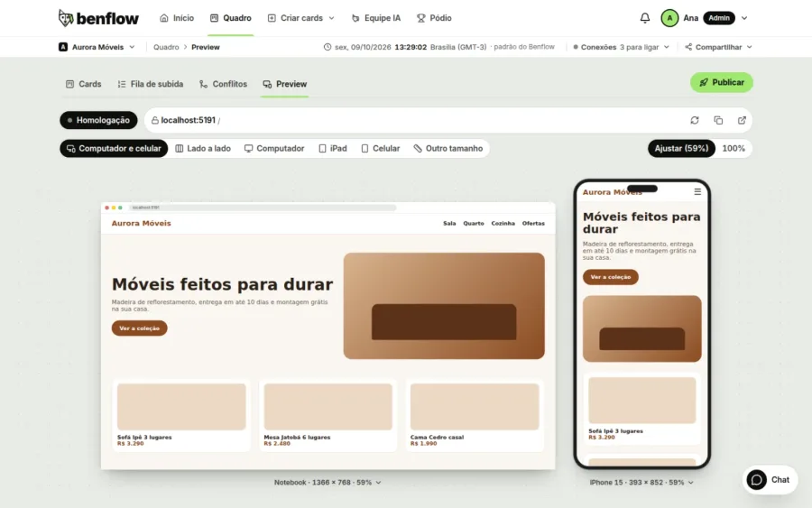This screenshot has width=812, height=508.
Task: Click Ver a coleção in desktop preview
Action: click(139, 328)
